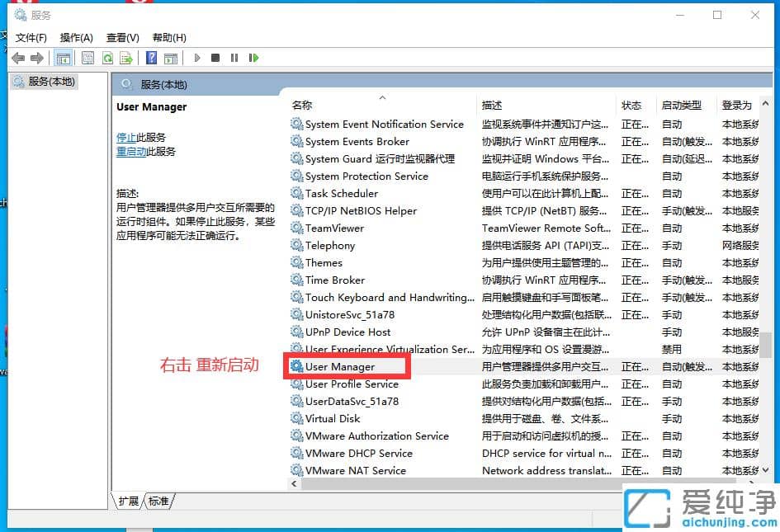The image size is (780, 532).
Task: Click the Start service play icon
Action: click(197, 58)
